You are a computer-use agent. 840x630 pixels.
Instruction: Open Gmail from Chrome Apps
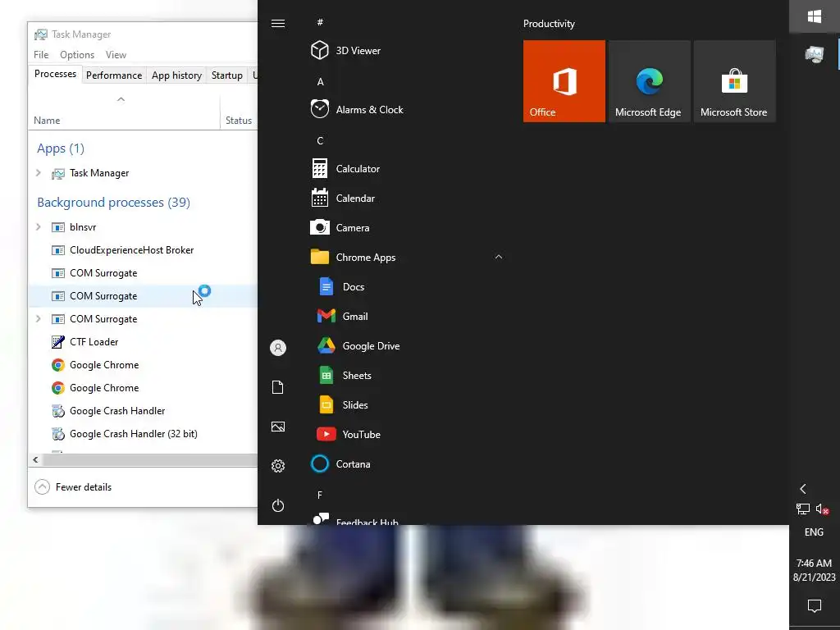tap(407, 316)
